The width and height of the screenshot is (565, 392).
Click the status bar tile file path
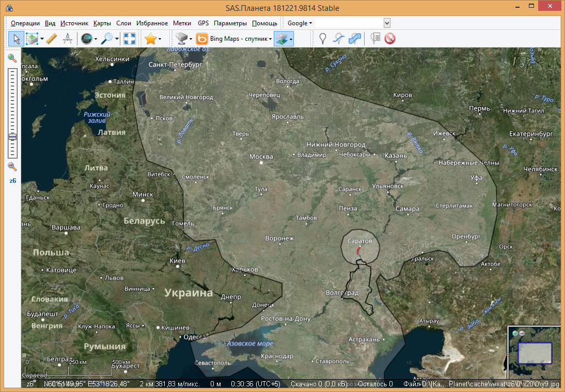[x=481, y=384]
